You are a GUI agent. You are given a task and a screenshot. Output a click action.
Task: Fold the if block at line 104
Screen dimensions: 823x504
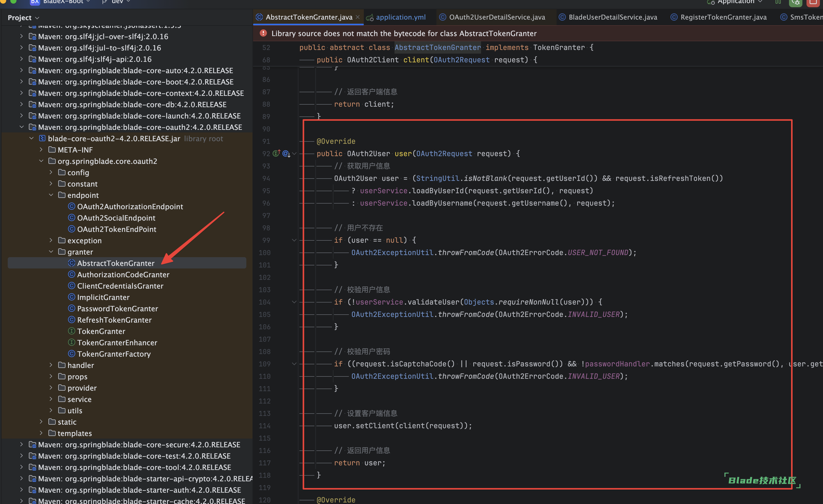click(294, 302)
